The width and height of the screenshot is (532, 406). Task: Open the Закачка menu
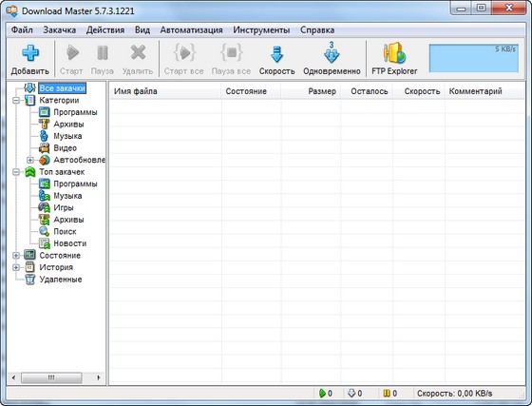59,29
